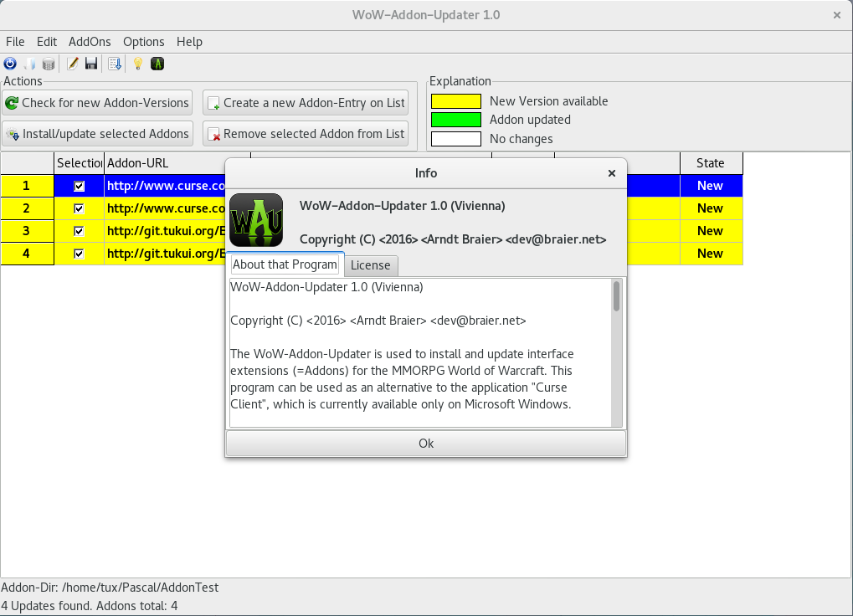Open the Options menu

pyautogui.click(x=144, y=42)
